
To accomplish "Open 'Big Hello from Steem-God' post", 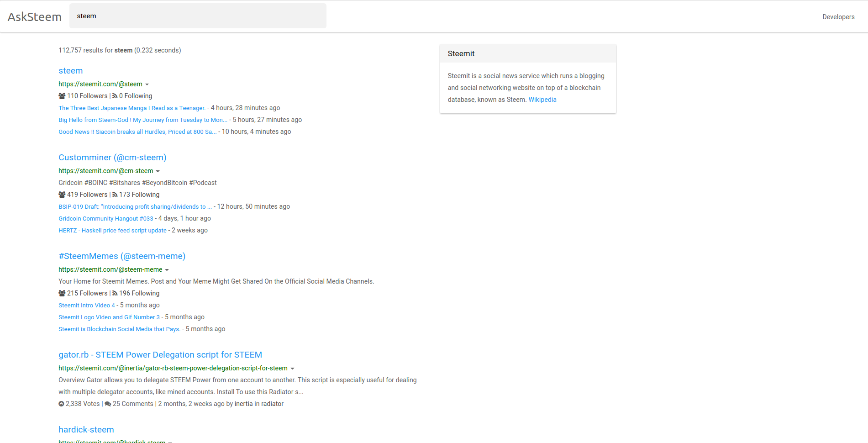I will (x=143, y=120).
